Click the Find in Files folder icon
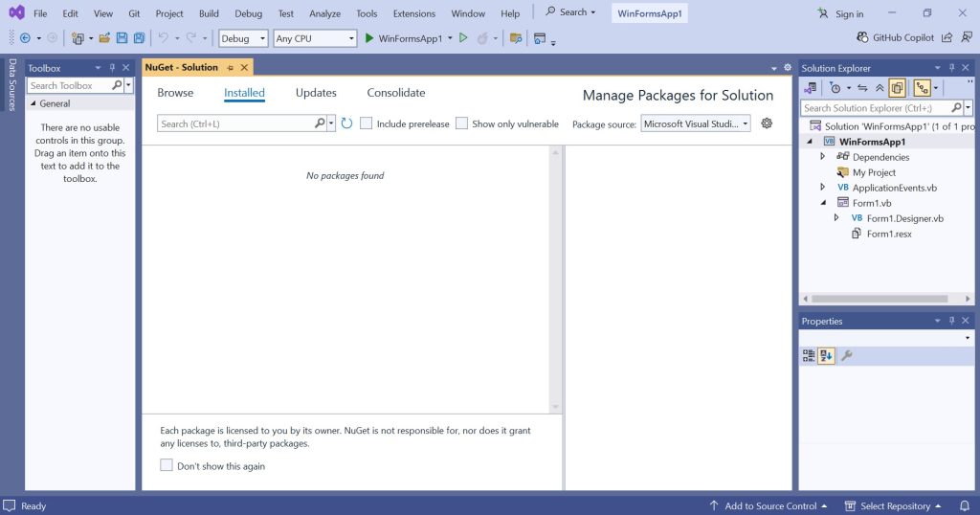The width and height of the screenshot is (980, 515). coord(516,38)
